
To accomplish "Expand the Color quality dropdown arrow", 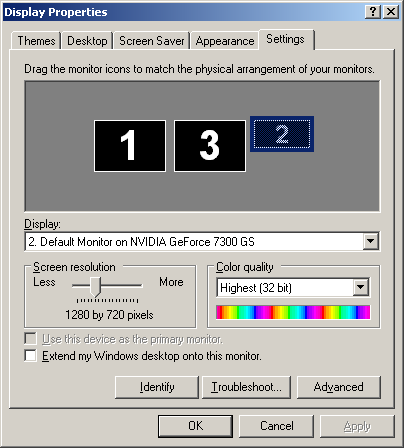I will tap(361, 287).
